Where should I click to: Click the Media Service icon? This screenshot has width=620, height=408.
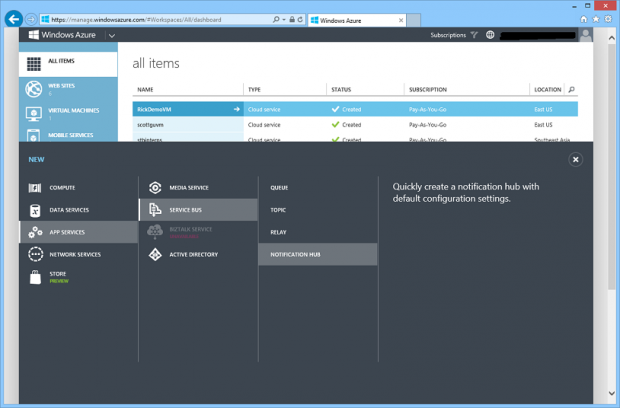point(155,187)
